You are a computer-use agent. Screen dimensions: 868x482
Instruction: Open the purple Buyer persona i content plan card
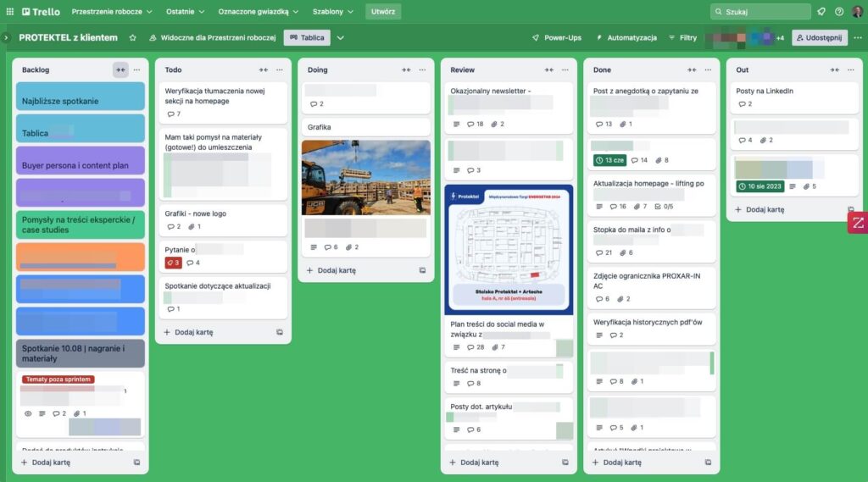[81, 160]
